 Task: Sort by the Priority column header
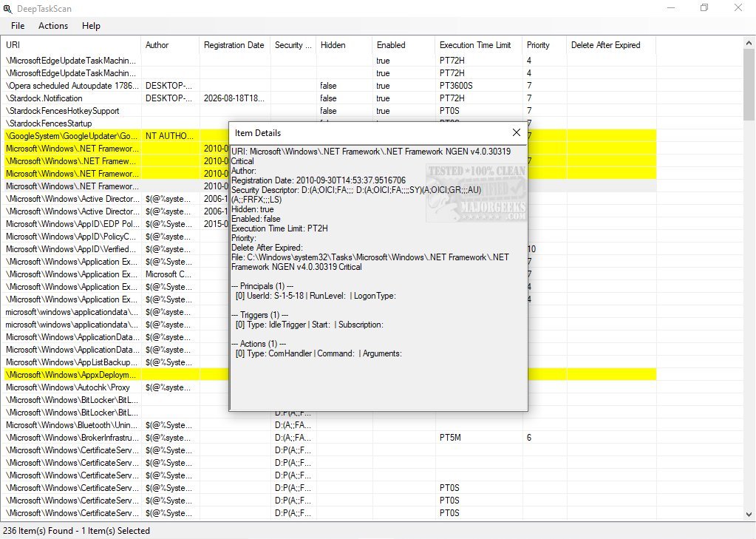click(x=545, y=45)
